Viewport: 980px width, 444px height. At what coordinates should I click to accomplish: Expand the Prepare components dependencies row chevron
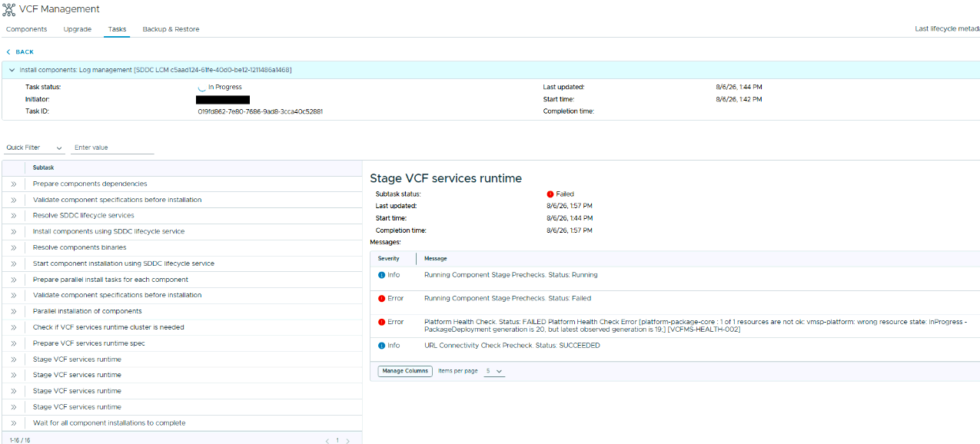click(x=13, y=184)
